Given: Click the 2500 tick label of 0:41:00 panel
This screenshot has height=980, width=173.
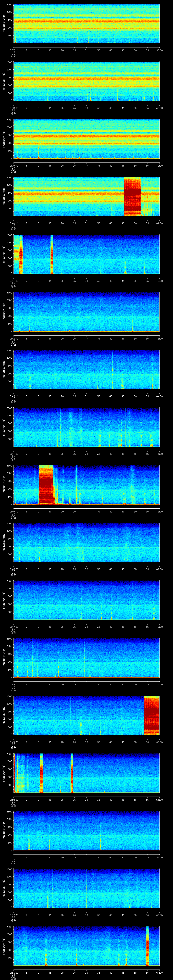Looking at the screenshot, I should tap(9, 236).
